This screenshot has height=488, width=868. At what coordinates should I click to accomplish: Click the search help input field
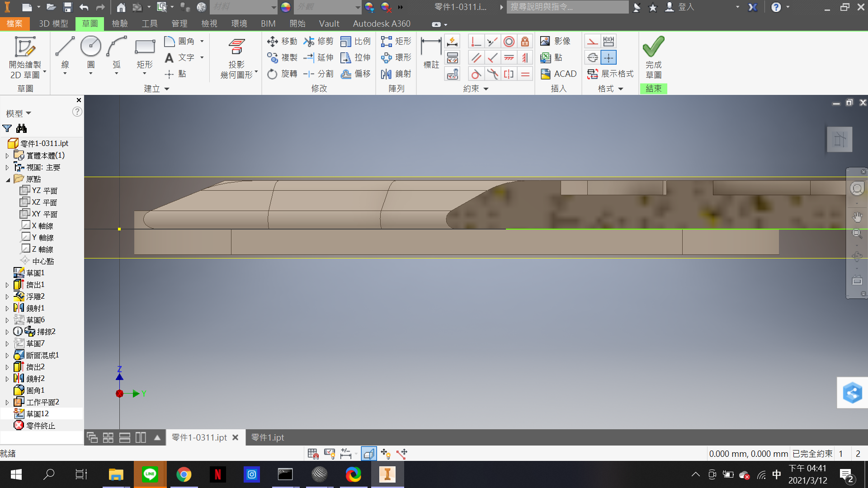[567, 7]
